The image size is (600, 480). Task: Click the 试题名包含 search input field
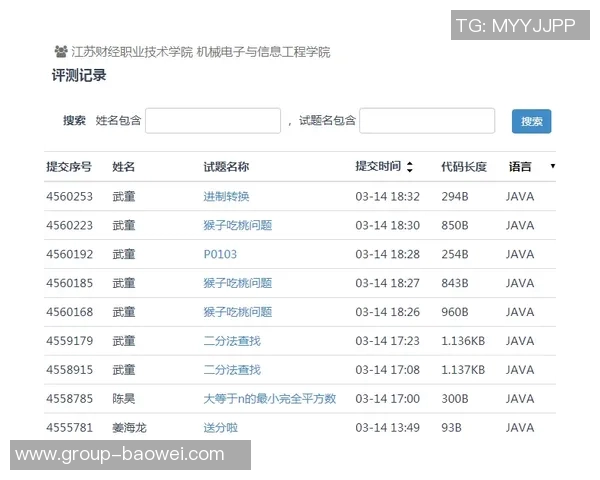pyautogui.click(x=427, y=121)
